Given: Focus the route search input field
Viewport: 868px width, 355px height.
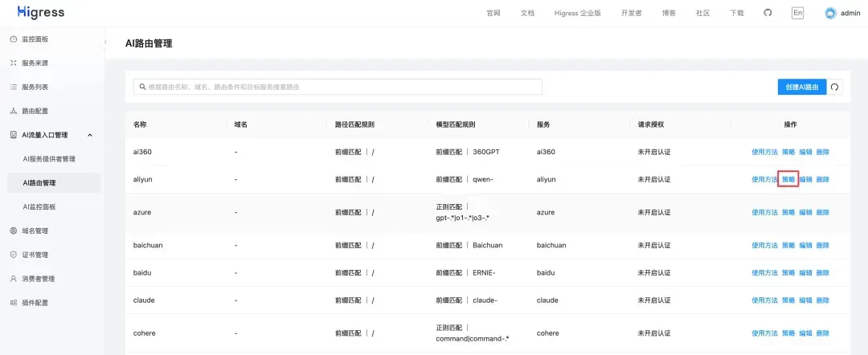Looking at the screenshot, I should [338, 87].
